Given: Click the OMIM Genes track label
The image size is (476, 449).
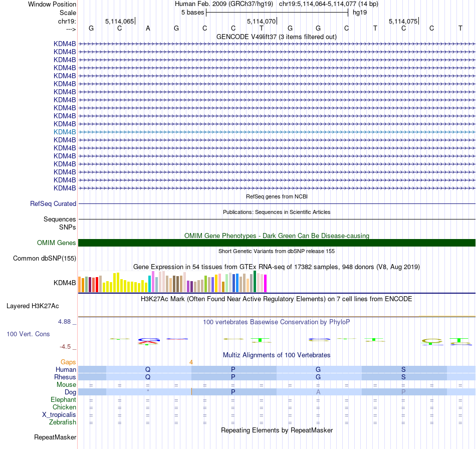Looking at the screenshot, I should (57, 243).
